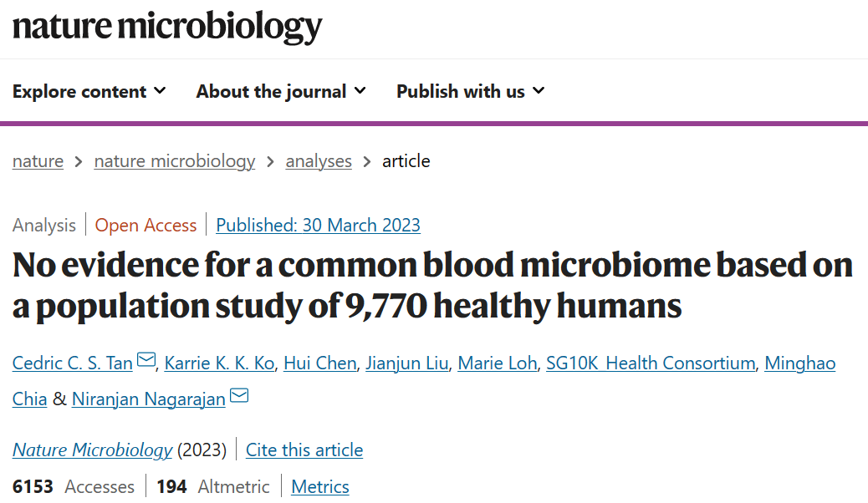Open the About the journal dropdown

[x=281, y=91]
